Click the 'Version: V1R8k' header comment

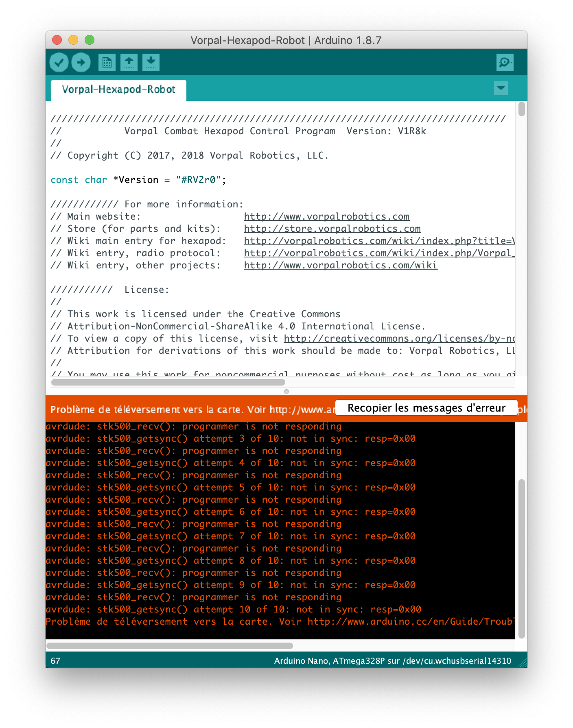pyautogui.click(x=386, y=131)
